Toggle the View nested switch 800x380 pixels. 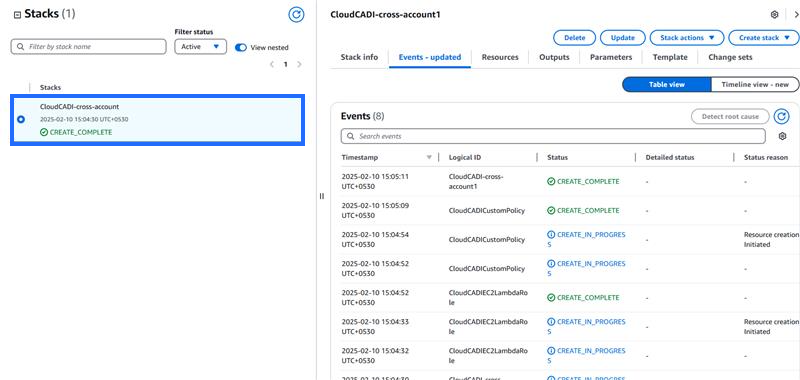241,47
